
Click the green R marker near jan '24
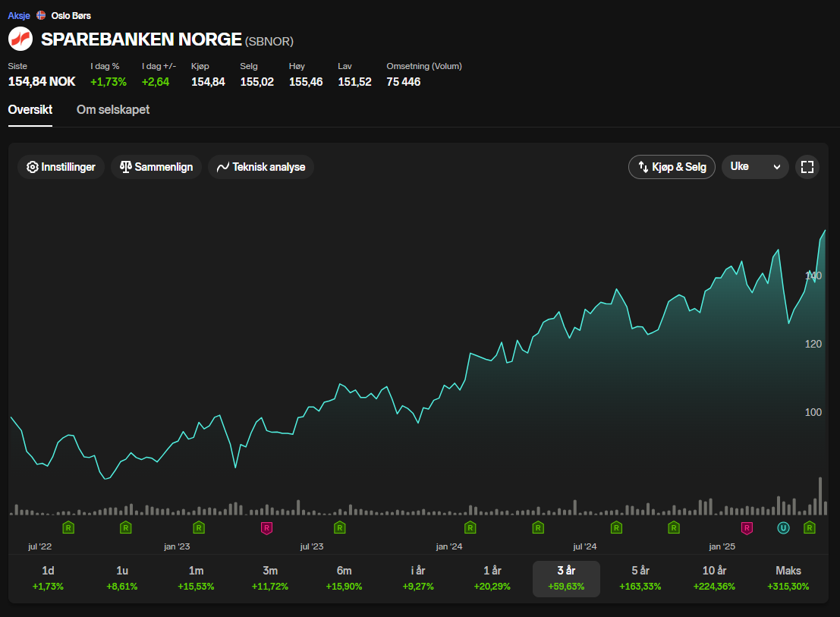pyautogui.click(x=470, y=527)
